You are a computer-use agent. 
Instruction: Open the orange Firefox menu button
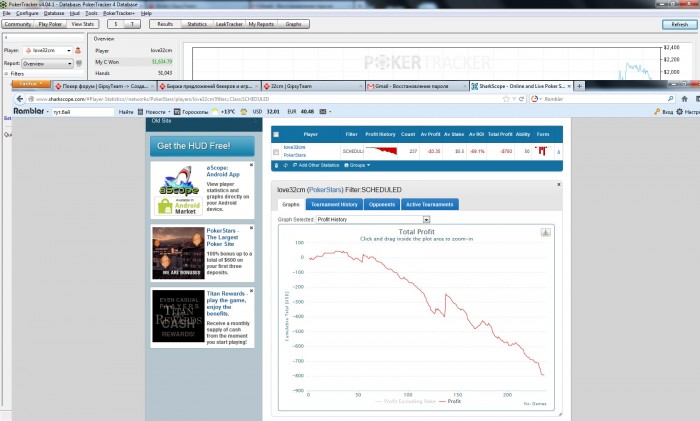pyautogui.click(x=31, y=84)
